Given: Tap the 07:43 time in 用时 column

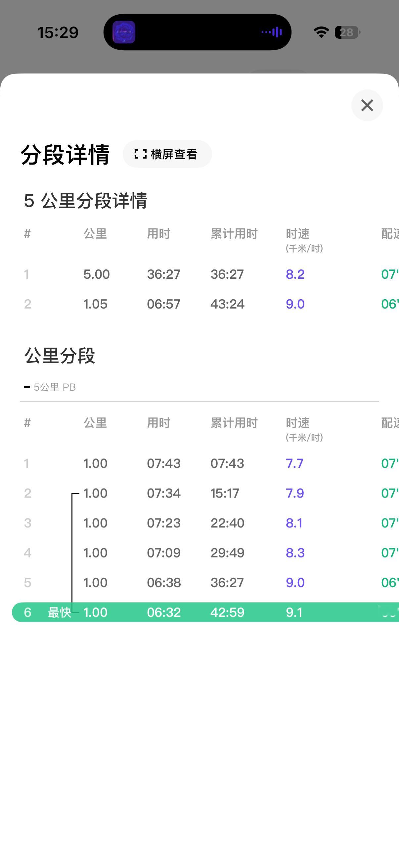Looking at the screenshot, I should (x=164, y=463).
